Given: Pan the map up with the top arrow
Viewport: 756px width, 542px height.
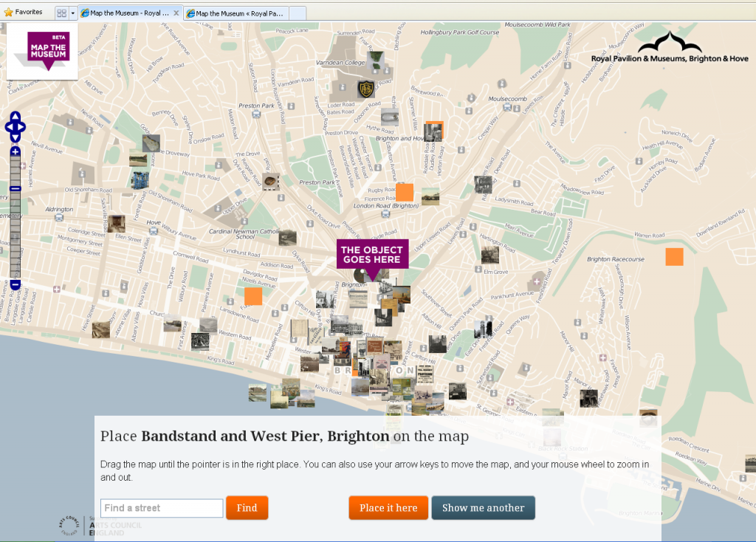Looking at the screenshot, I should pyautogui.click(x=15, y=116).
